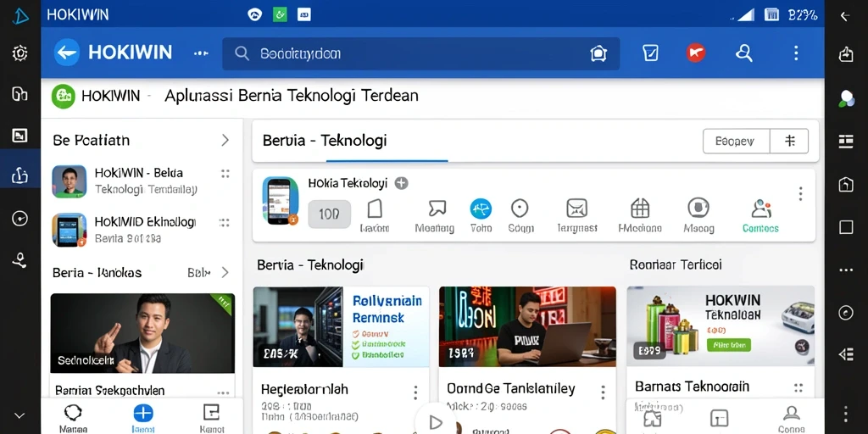
Task: Open vertical dots menu on Hokia Teknologi card
Action: [800, 194]
